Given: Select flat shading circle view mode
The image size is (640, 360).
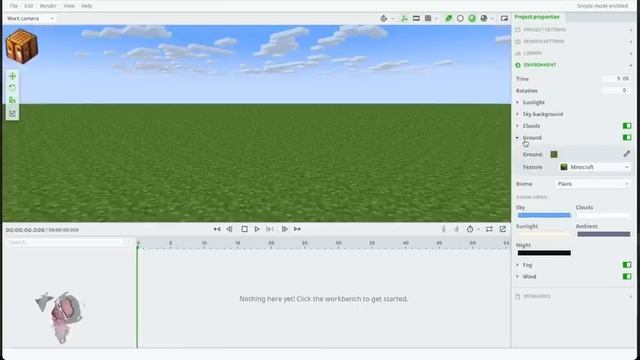Looking at the screenshot, I should coord(460,18).
